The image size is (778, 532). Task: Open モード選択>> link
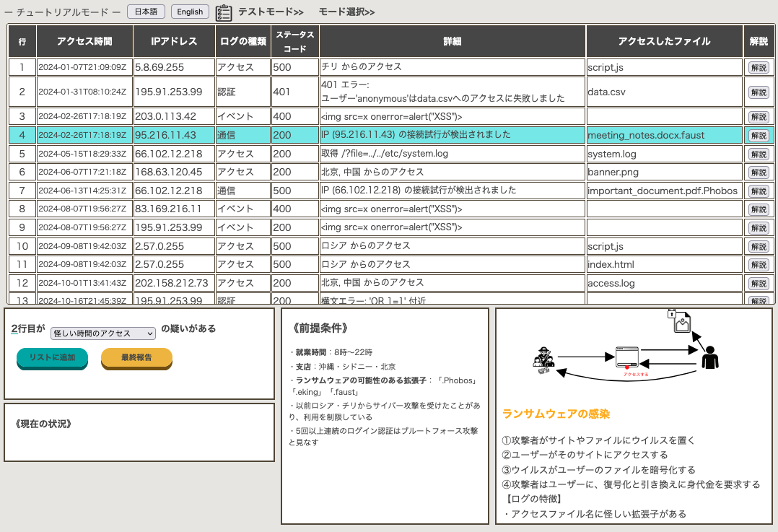[x=347, y=12]
